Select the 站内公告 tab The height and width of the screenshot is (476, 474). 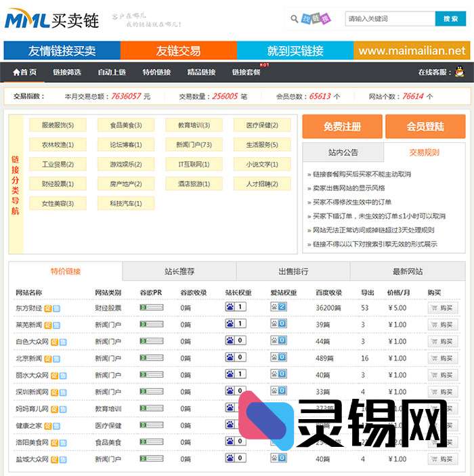click(343, 152)
